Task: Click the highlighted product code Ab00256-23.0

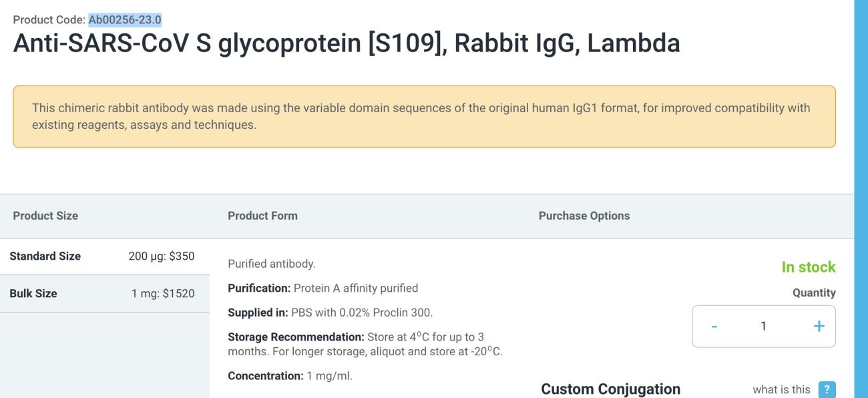Action: tap(125, 19)
